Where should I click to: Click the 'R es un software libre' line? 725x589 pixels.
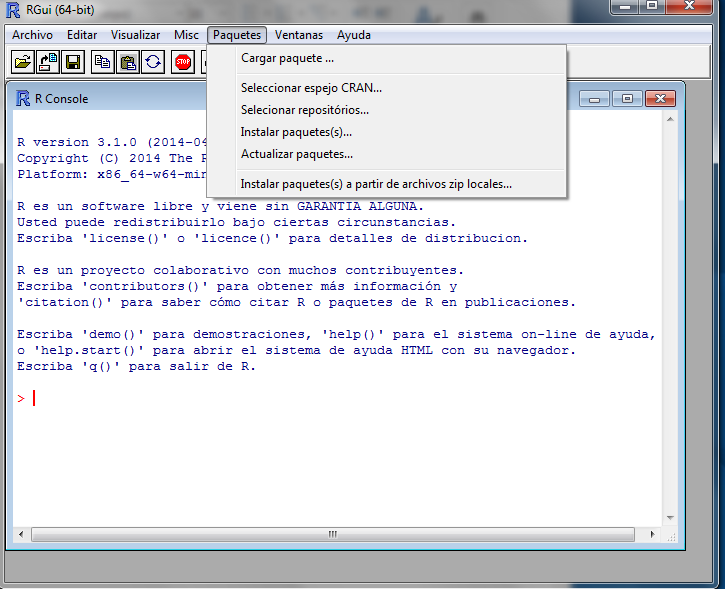tap(220, 206)
